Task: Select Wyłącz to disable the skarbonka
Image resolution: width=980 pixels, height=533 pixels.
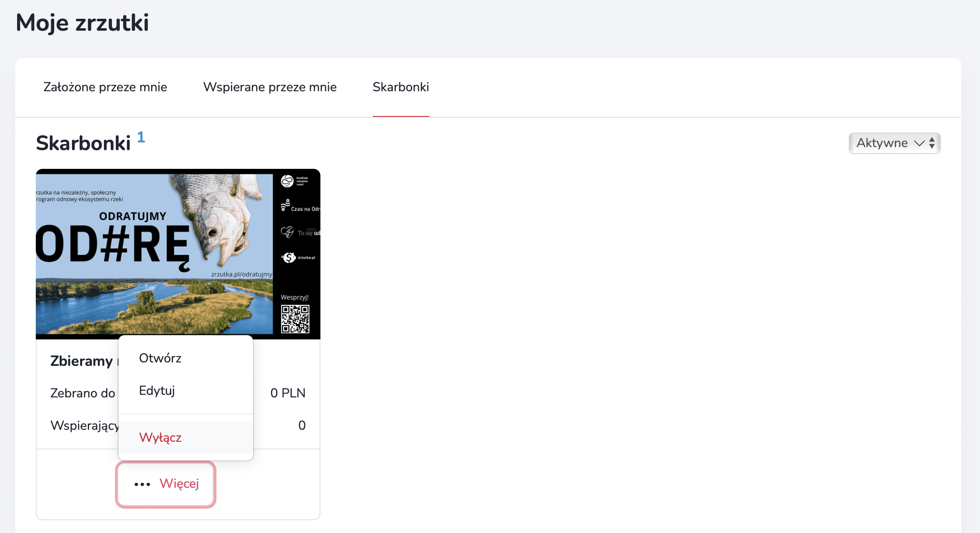Action: point(186,437)
